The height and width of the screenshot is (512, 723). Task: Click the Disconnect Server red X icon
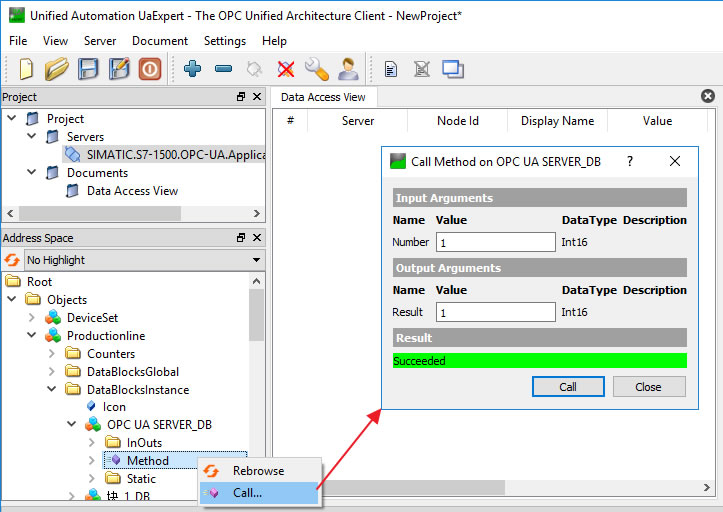point(286,69)
